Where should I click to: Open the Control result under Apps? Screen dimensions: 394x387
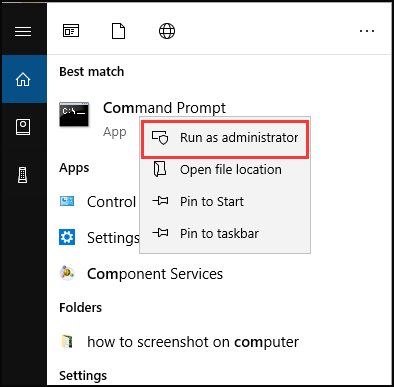coord(111,202)
